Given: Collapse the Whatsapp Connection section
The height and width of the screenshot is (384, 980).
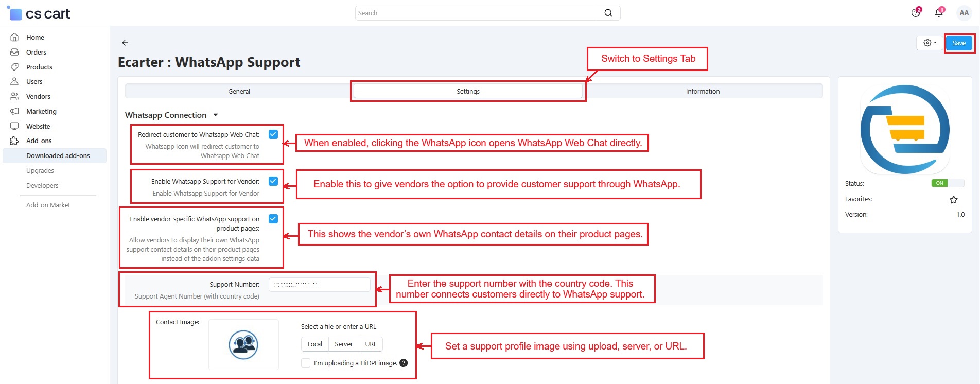Looking at the screenshot, I should pyautogui.click(x=216, y=115).
